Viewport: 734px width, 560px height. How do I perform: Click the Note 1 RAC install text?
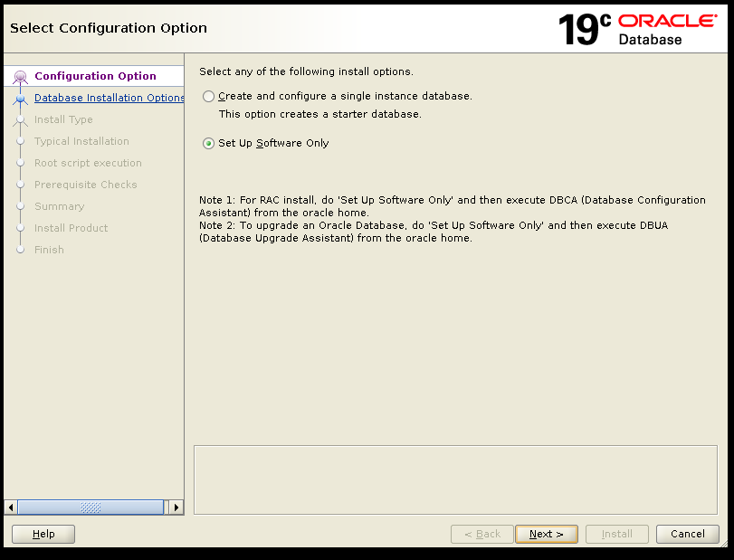453,206
